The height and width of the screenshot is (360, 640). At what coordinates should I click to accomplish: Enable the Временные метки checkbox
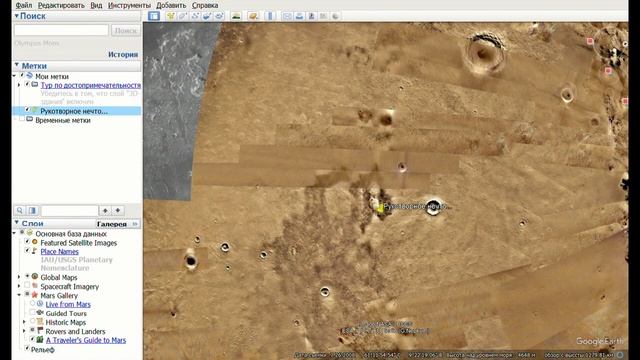[22, 120]
